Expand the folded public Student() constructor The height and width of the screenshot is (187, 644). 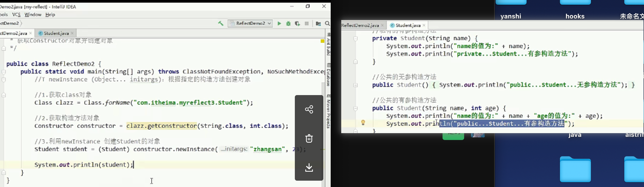tap(355, 85)
